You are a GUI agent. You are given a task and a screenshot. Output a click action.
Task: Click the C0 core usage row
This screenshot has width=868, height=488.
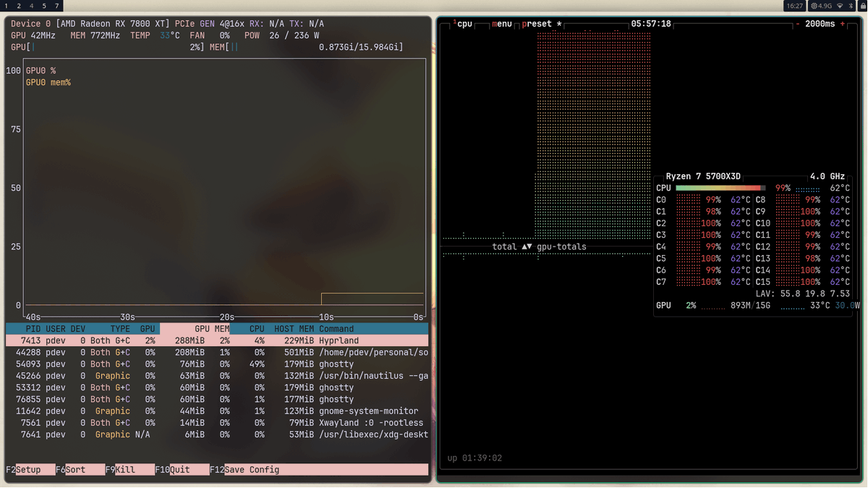(703, 200)
